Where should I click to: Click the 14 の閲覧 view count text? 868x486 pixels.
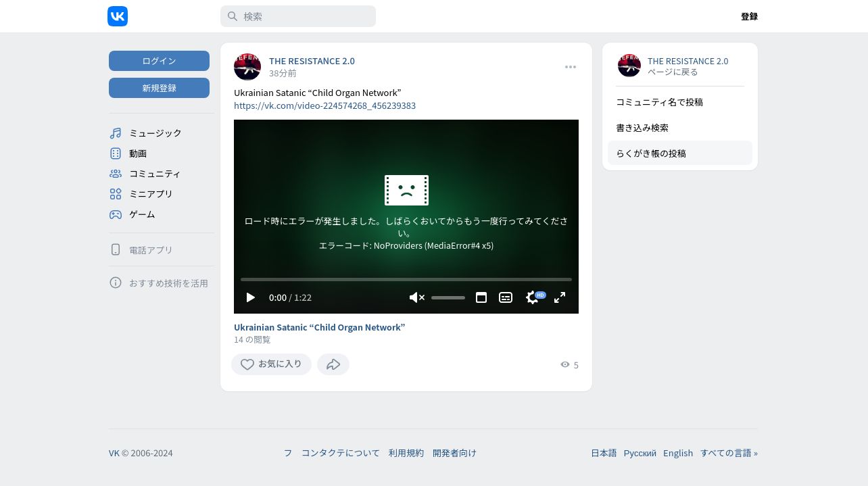(x=252, y=339)
